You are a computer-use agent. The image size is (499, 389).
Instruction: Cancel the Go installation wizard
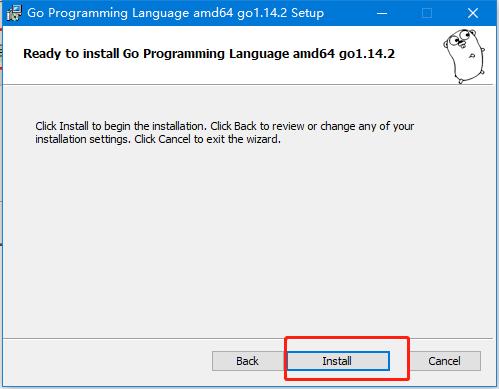pyautogui.click(x=445, y=361)
